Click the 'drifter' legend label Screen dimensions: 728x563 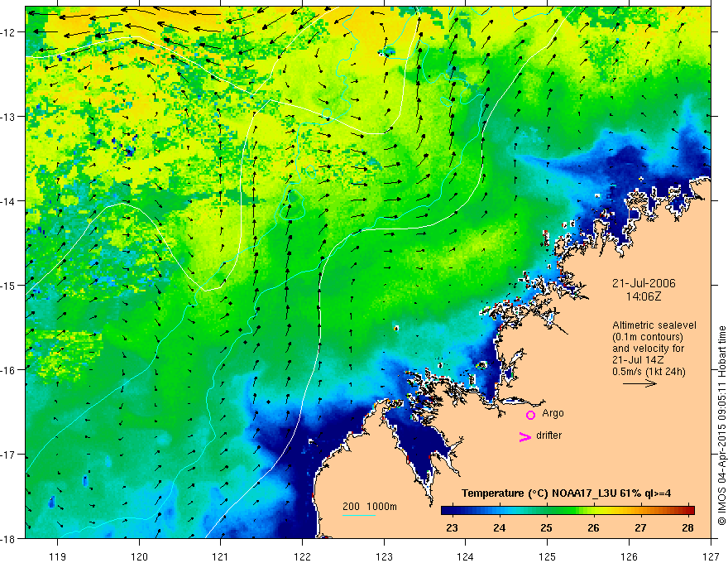pyautogui.click(x=548, y=435)
